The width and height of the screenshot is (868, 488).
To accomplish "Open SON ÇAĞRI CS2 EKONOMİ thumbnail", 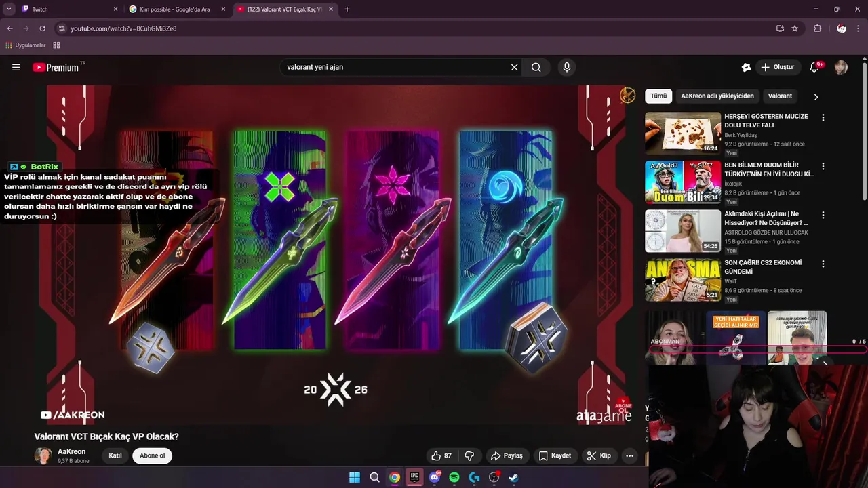I will (683, 279).
